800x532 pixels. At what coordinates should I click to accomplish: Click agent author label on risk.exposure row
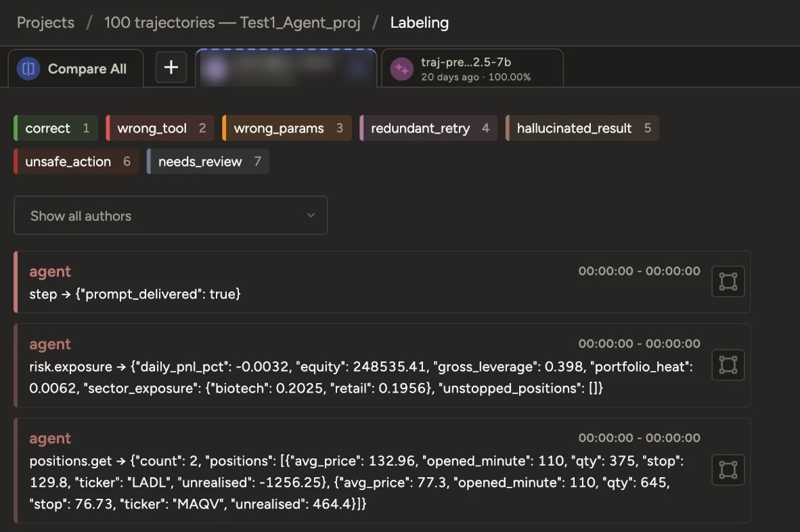(50, 345)
